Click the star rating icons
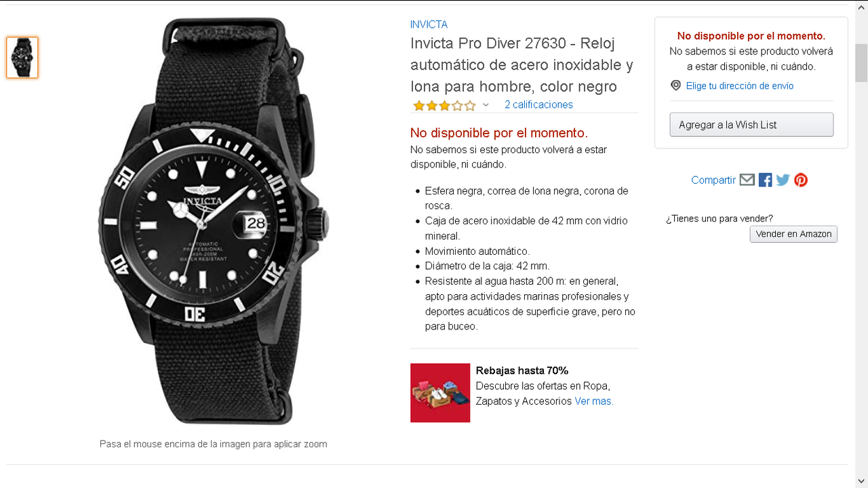The width and height of the screenshot is (868, 488). (444, 105)
